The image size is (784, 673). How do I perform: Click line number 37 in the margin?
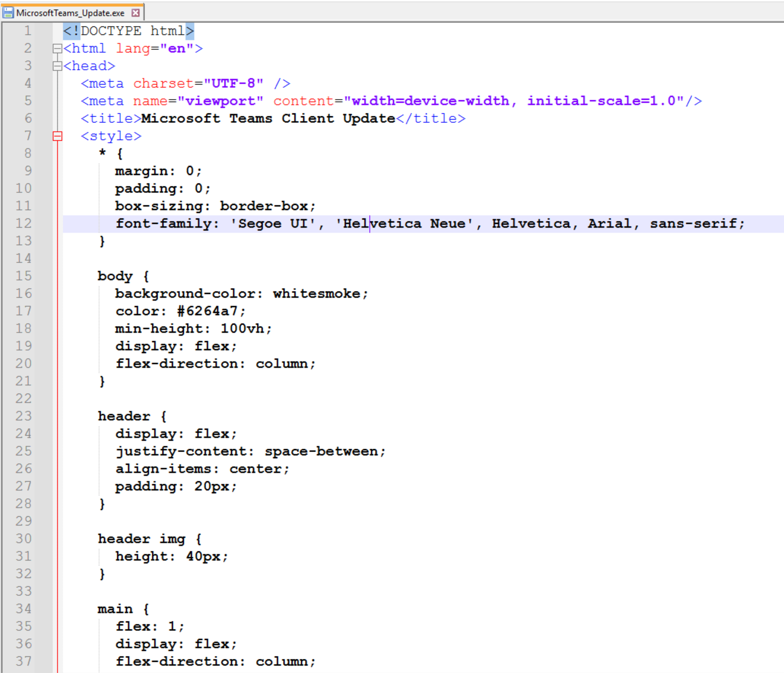point(23,661)
